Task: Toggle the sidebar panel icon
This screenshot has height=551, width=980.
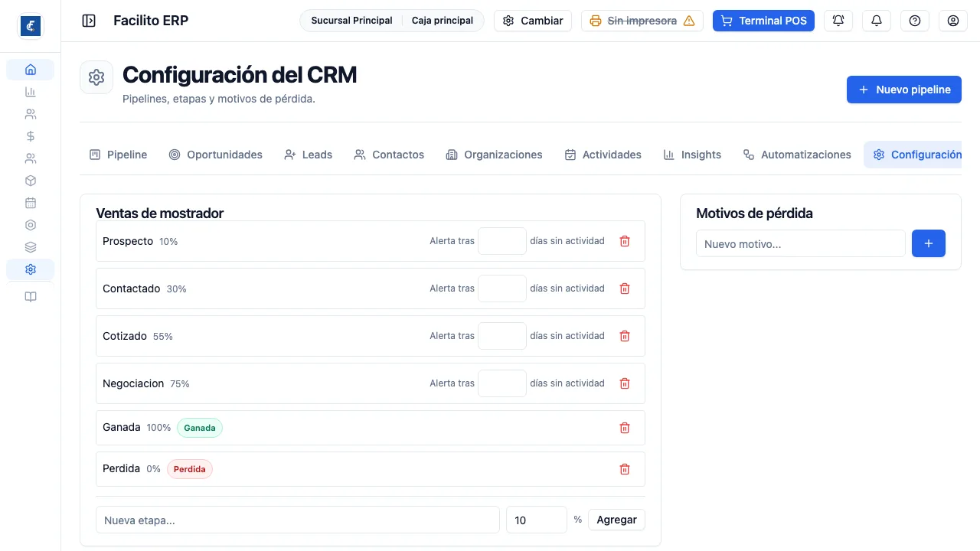Action: coord(89,21)
